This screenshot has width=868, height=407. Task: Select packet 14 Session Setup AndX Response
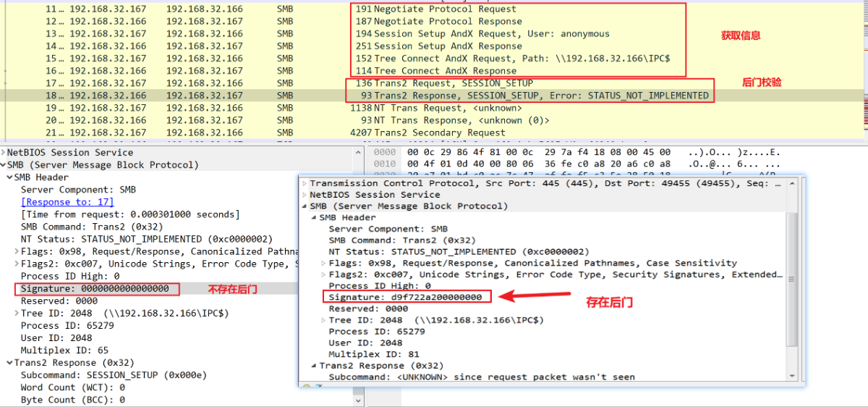[434, 46]
